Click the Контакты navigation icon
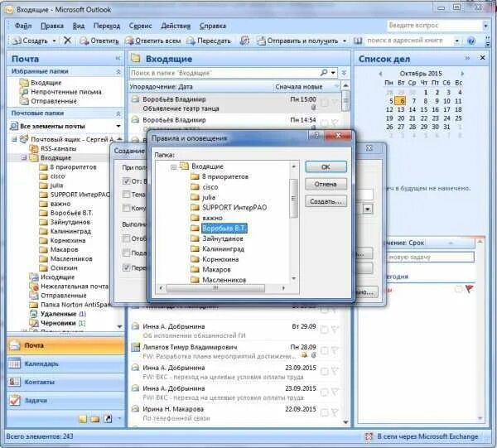The width and height of the screenshot is (497, 448). coord(14,382)
